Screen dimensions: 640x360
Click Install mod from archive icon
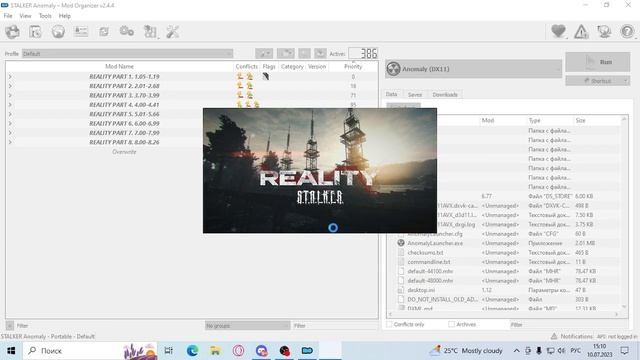[x=36, y=31]
